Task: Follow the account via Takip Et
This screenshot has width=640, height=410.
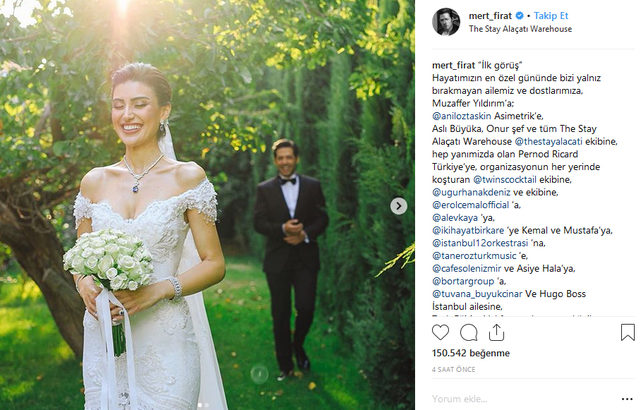Action: tap(551, 16)
